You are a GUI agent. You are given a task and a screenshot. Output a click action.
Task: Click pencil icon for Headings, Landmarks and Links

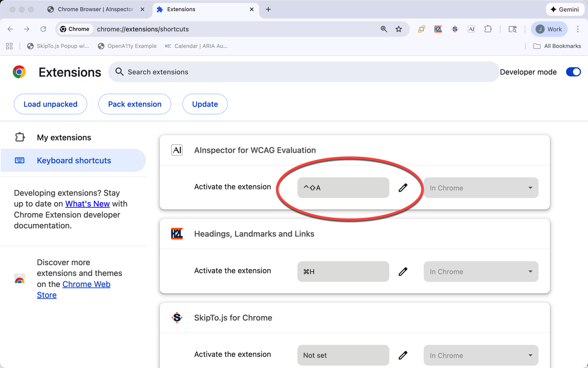tap(403, 271)
